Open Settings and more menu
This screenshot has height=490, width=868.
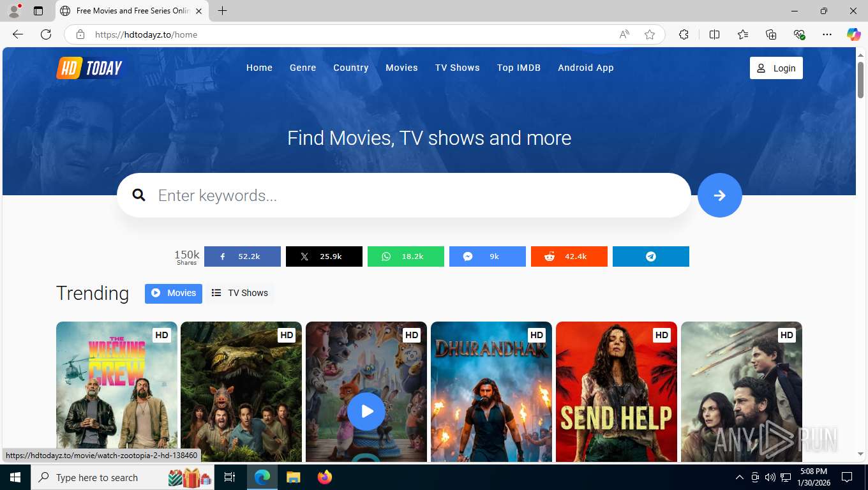(x=827, y=34)
